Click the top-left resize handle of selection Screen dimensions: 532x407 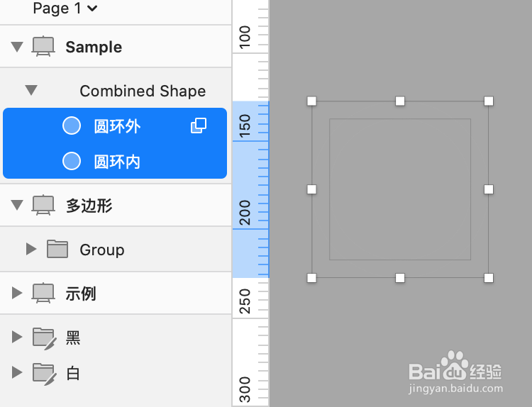point(311,101)
